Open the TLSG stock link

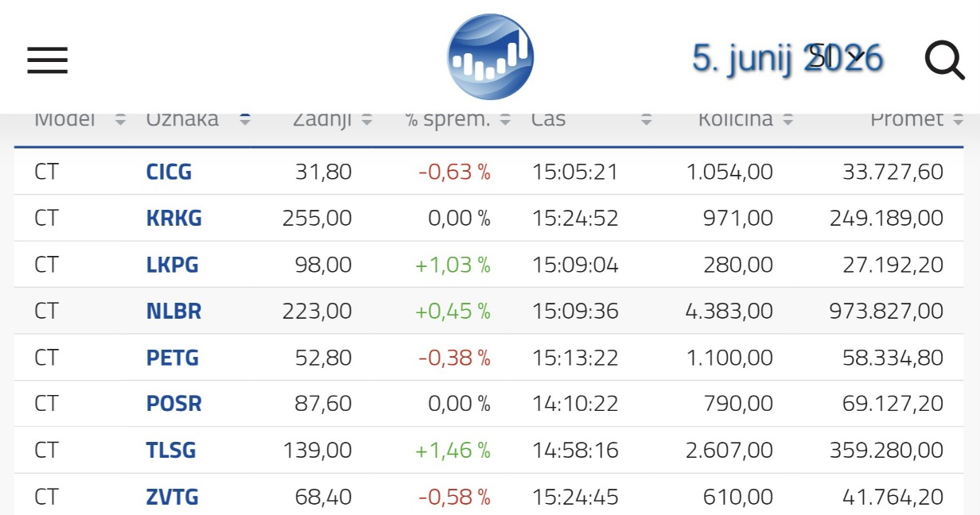[171, 451]
